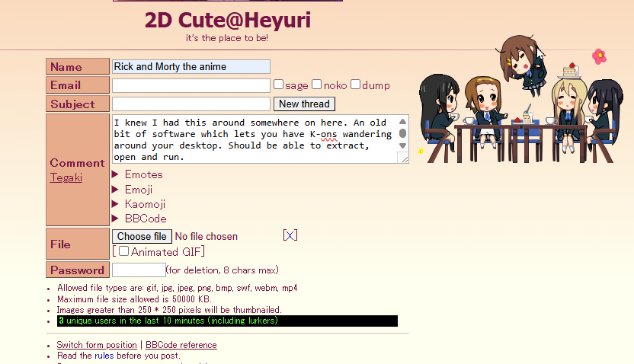This screenshot has height=364, width=634.
Task: Click 'Allowed file types' line
Action: coord(177,288)
